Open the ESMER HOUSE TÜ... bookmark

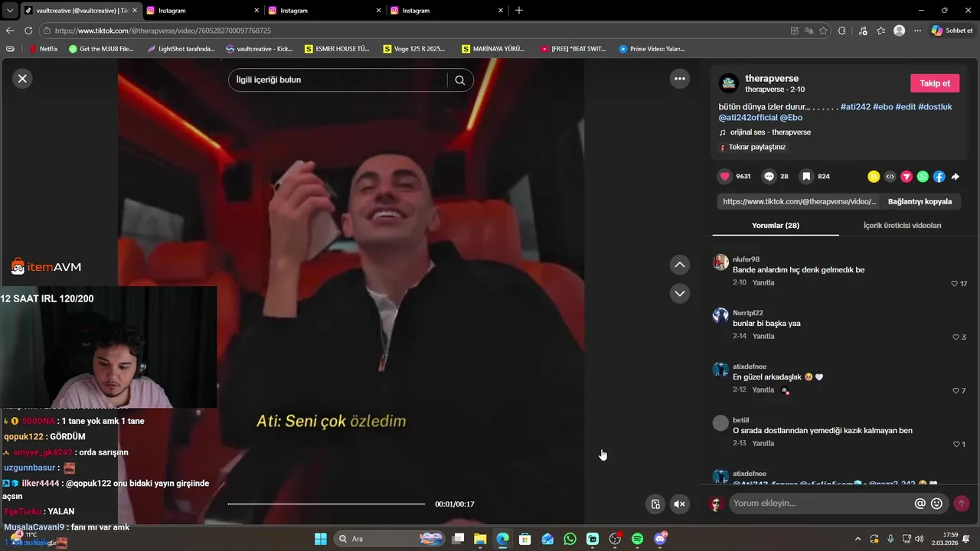tap(337, 49)
